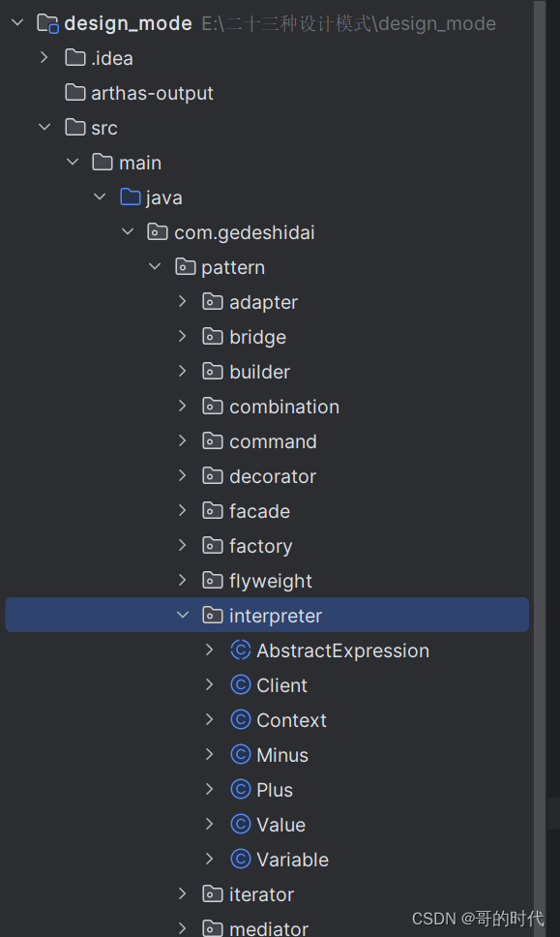The height and width of the screenshot is (937, 560).
Task: Select the Value class
Action: 280,824
